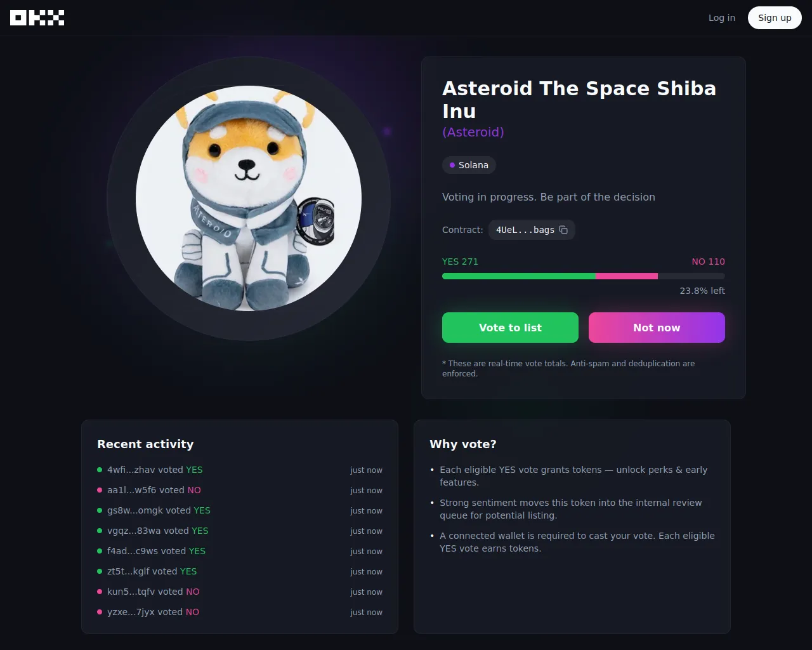Click the Sign up button
This screenshot has width=812, height=650.
(x=775, y=18)
